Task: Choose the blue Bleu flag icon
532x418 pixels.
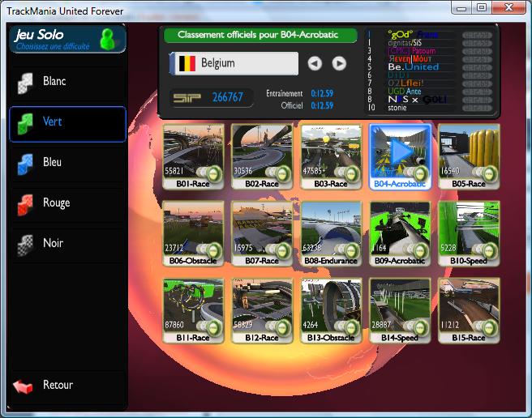Action: (26, 164)
